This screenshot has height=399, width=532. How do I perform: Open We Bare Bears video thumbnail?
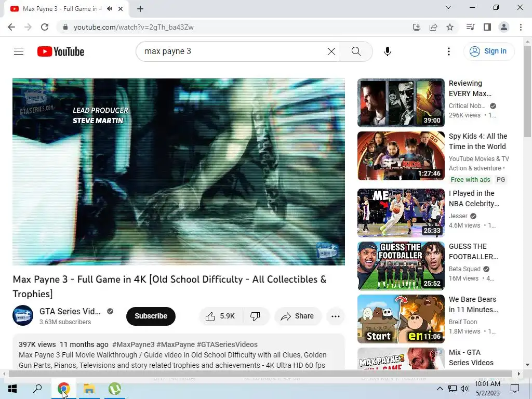(401, 319)
